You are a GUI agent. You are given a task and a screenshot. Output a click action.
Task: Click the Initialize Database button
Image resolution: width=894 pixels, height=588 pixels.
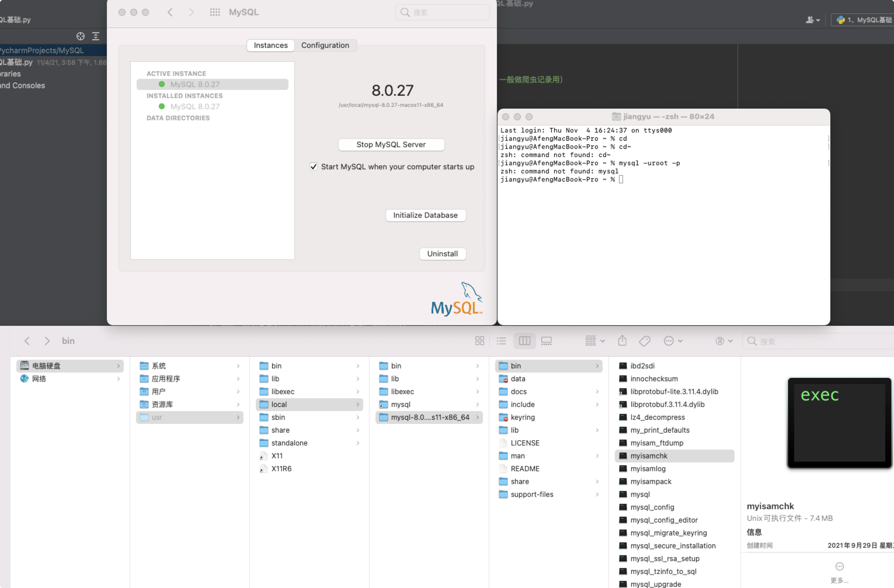point(425,215)
